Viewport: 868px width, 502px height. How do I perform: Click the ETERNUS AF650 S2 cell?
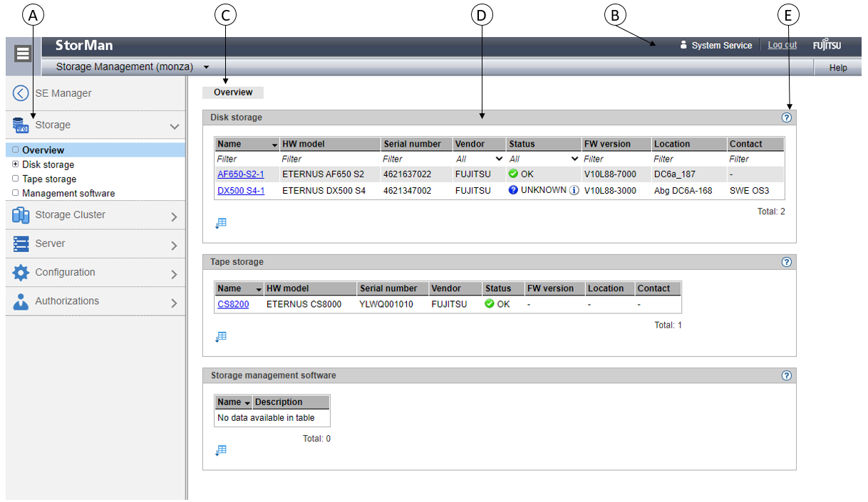pyautogui.click(x=323, y=174)
